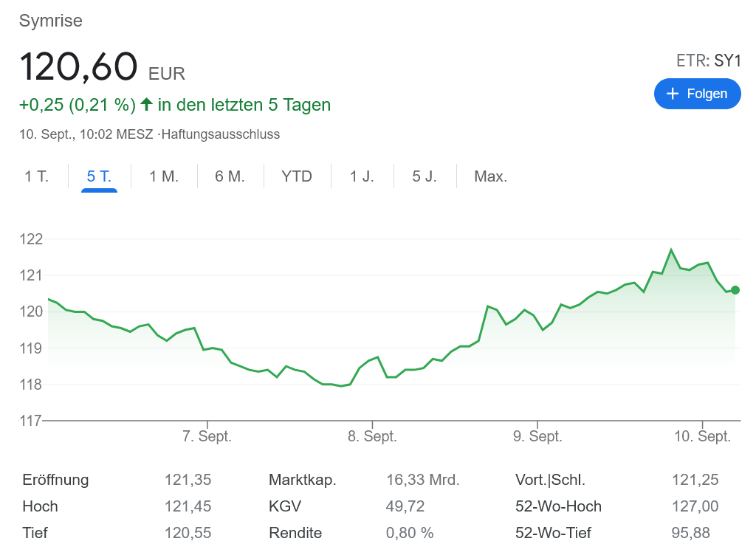Screen dimensions: 756x558
Task: Click the 9. Sept. axis label
Action: click(537, 437)
